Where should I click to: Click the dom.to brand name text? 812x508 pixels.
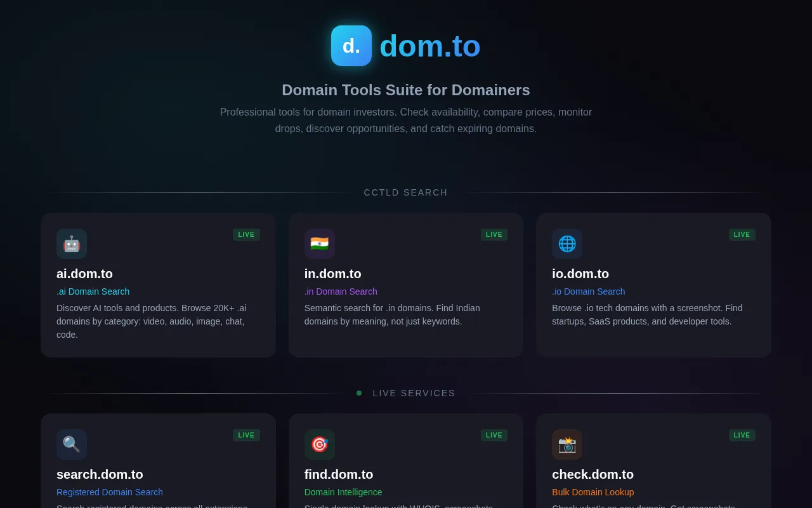[430, 46]
